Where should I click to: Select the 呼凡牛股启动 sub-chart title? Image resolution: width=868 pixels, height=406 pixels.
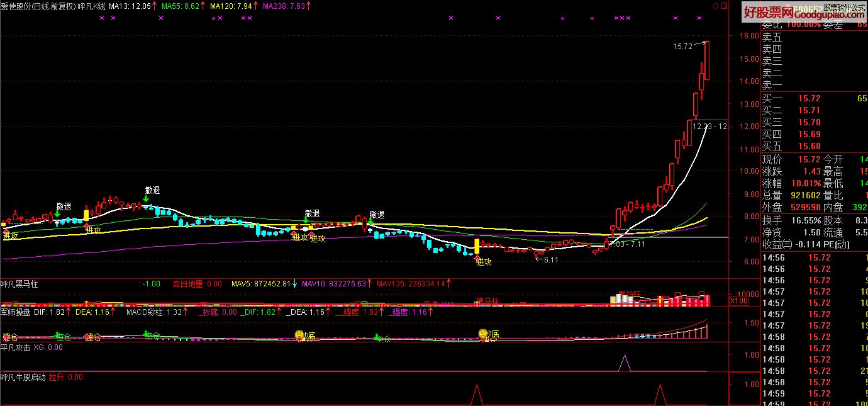[23, 377]
